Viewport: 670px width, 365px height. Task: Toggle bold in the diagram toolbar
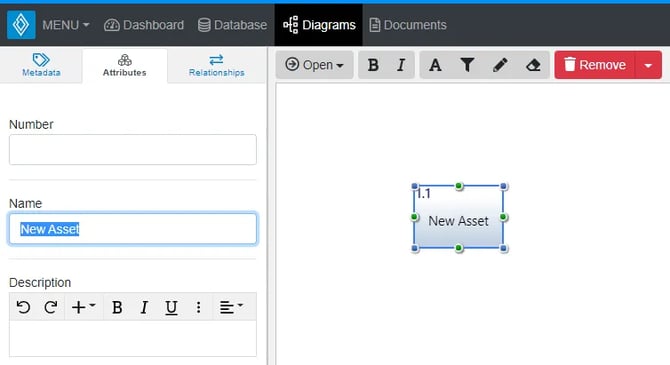(x=373, y=65)
